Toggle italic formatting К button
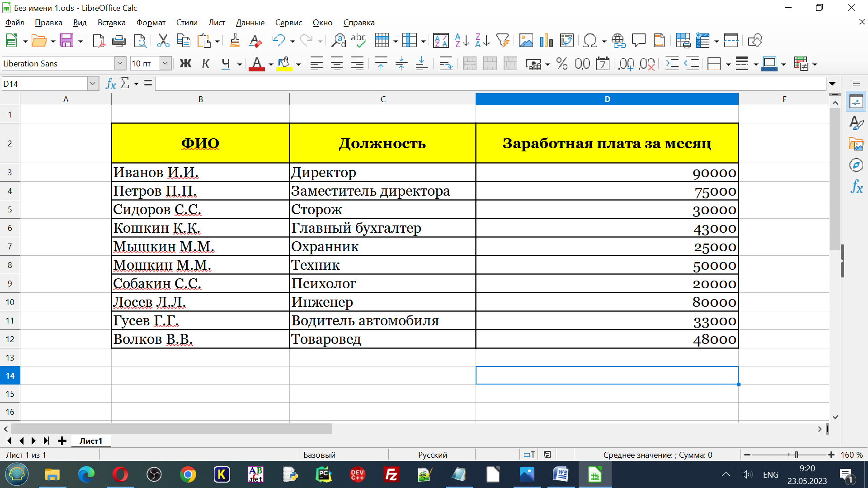The image size is (868, 488). (x=206, y=64)
